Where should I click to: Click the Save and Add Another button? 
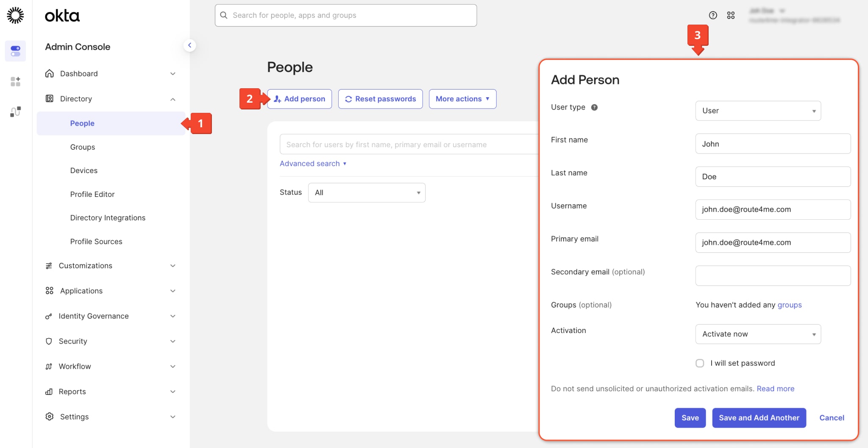[759, 418]
